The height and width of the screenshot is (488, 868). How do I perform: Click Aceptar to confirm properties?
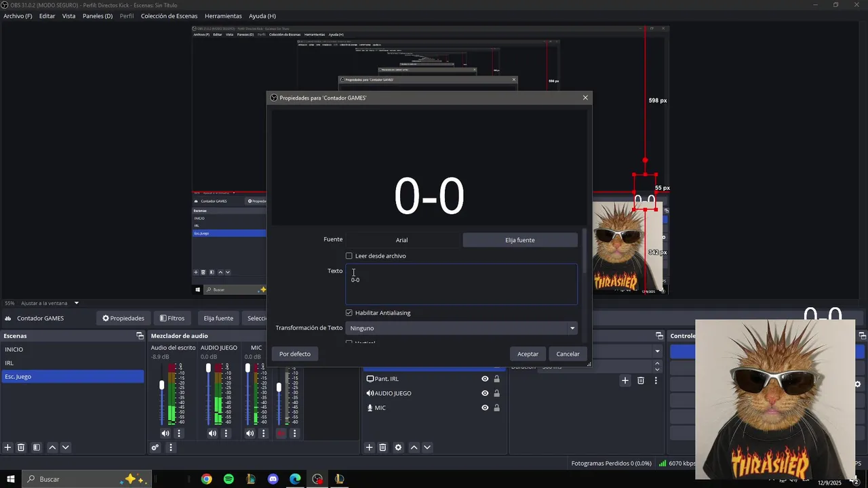528,354
